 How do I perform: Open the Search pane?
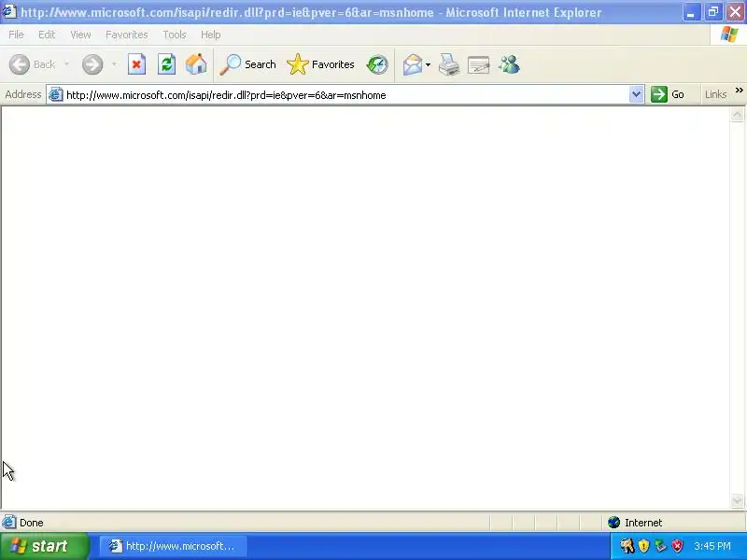coord(247,64)
